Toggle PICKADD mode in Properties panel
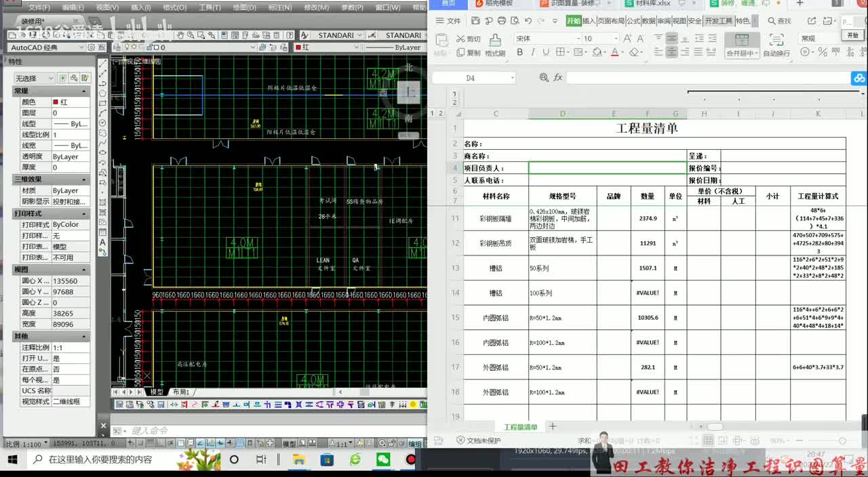The width and height of the screenshot is (868, 477). click(63, 78)
